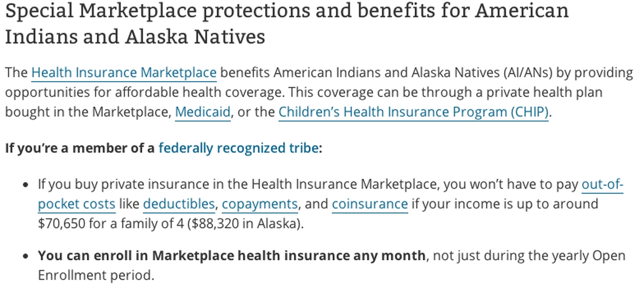Visit the federally recognized tribe link
Viewport: 644px width, 293px height.
(238, 148)
